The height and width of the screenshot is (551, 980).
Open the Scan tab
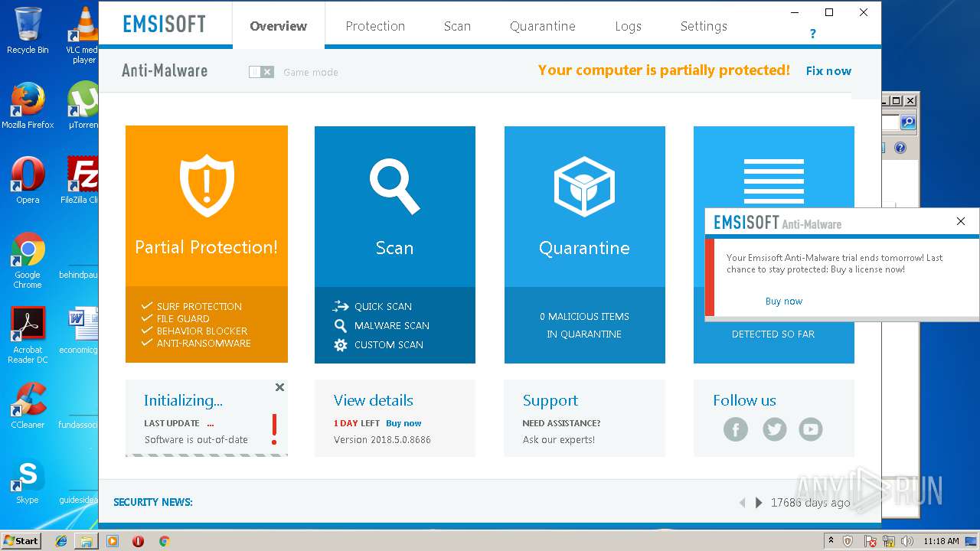(457, 26)
